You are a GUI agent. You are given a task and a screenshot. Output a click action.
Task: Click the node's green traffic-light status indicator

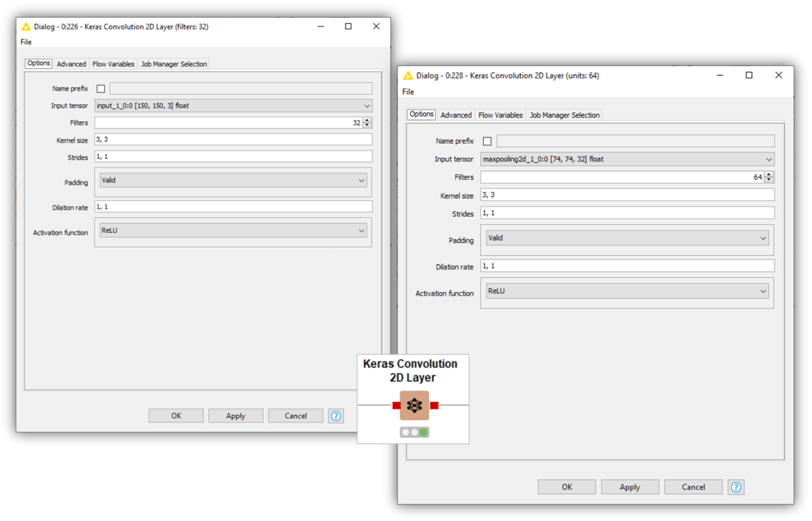[423, 432]
